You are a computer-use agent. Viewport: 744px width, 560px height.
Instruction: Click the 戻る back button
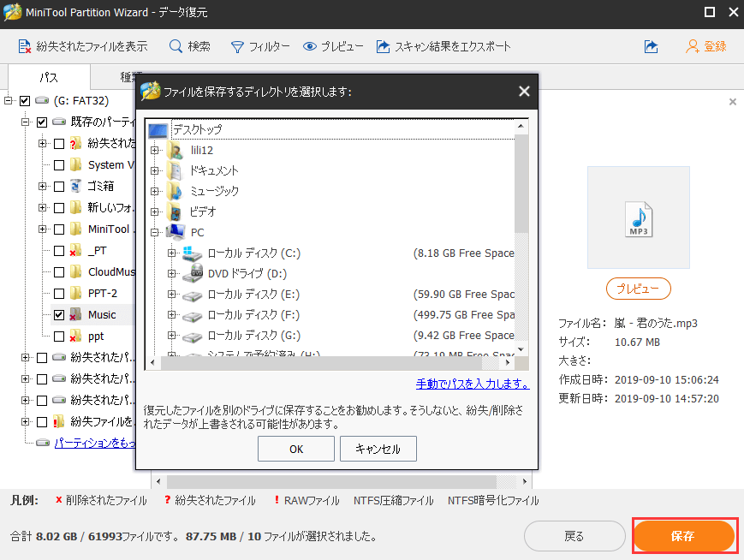(574, 536)
